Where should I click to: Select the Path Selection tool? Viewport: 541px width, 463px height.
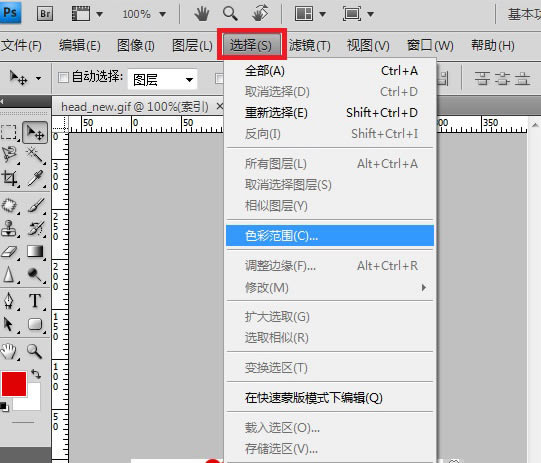click(9, 325)
